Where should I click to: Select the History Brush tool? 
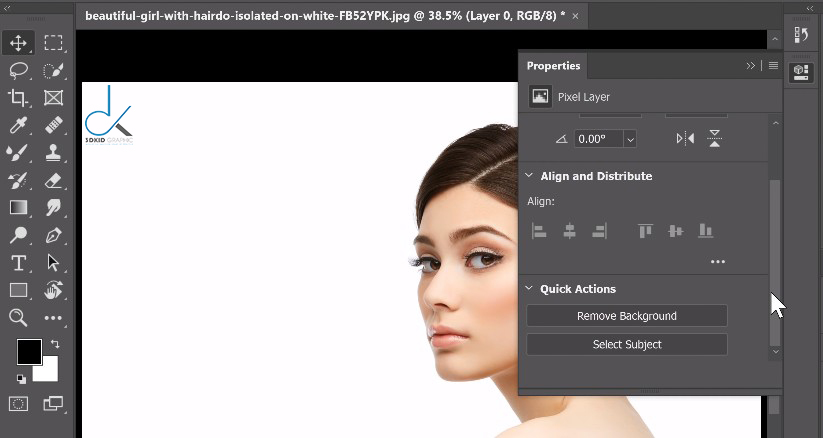[x=18, y=180]
